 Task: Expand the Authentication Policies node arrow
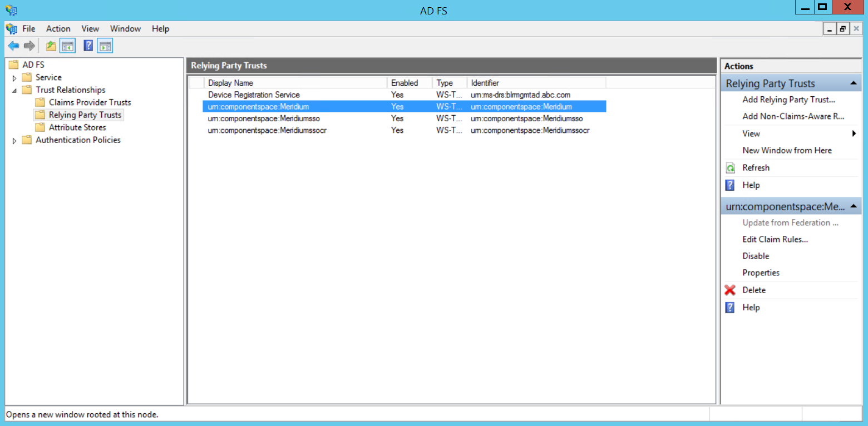14,141
